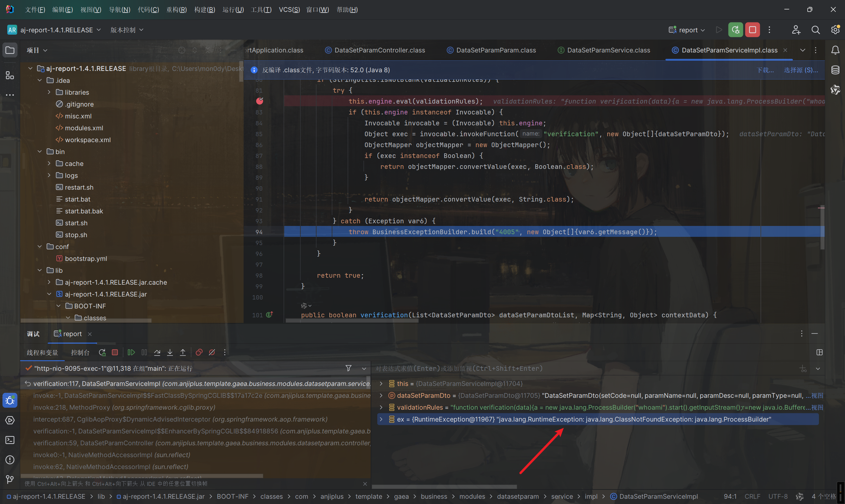
Task: Click the override marker on line 101
Action: pos(269,314)
